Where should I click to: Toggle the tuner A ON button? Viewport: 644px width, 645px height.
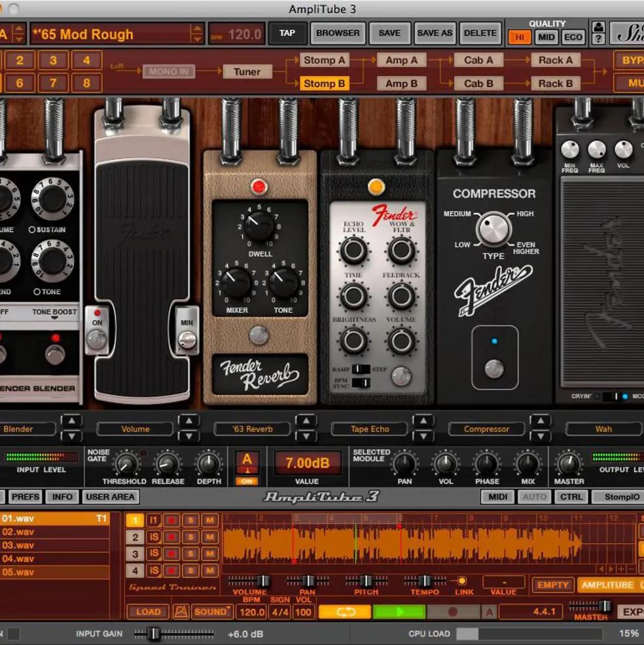click(247, 481)
